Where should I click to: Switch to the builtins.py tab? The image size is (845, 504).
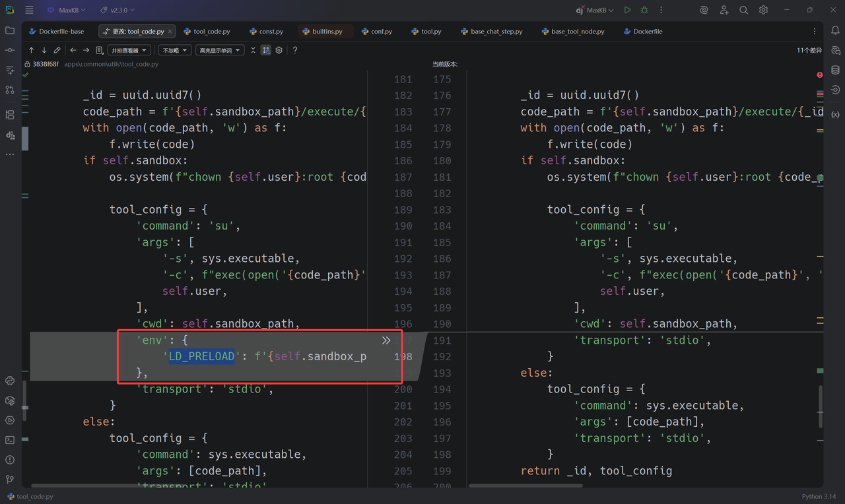327,31
